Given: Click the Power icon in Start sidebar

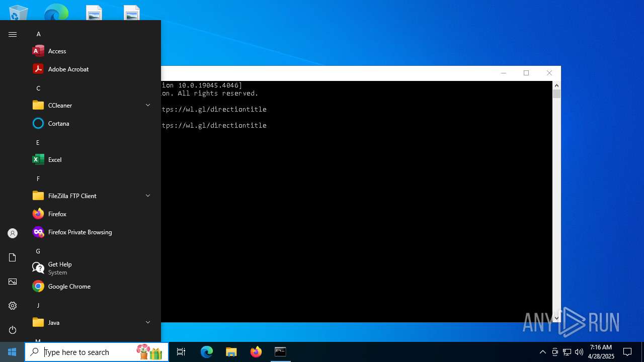Looking at the screenshot, I should click(13, 330).
